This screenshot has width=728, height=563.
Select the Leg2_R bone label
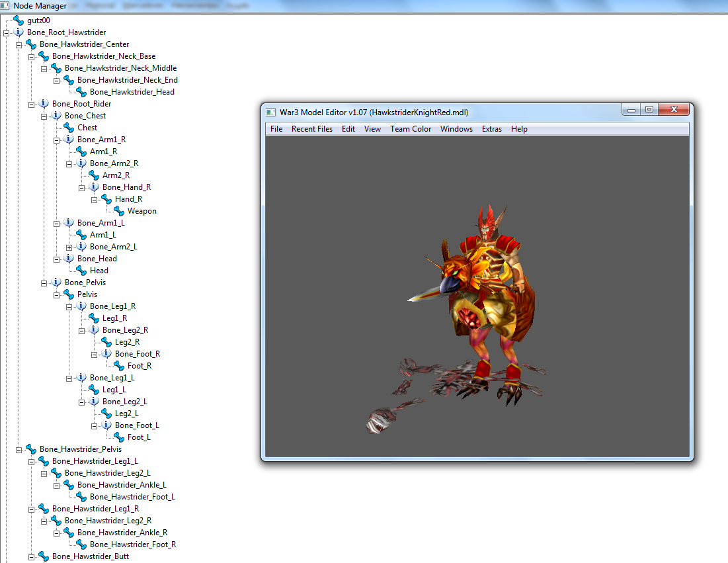(x=127, y=342)
